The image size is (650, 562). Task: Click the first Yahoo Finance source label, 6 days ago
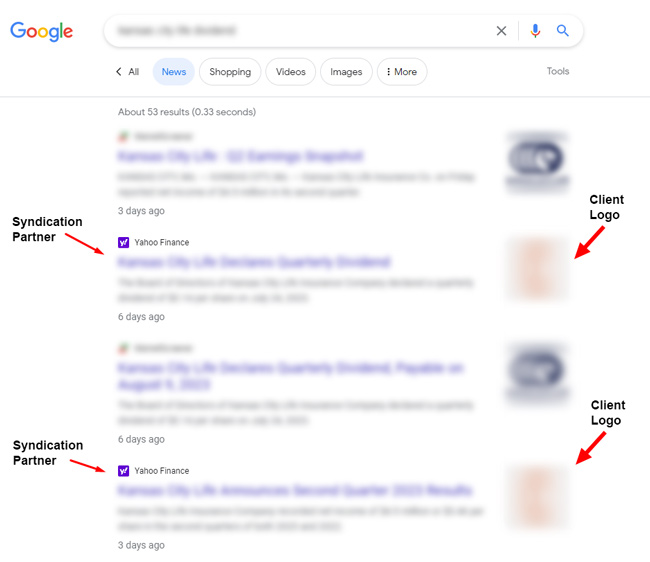click(162, 242)
